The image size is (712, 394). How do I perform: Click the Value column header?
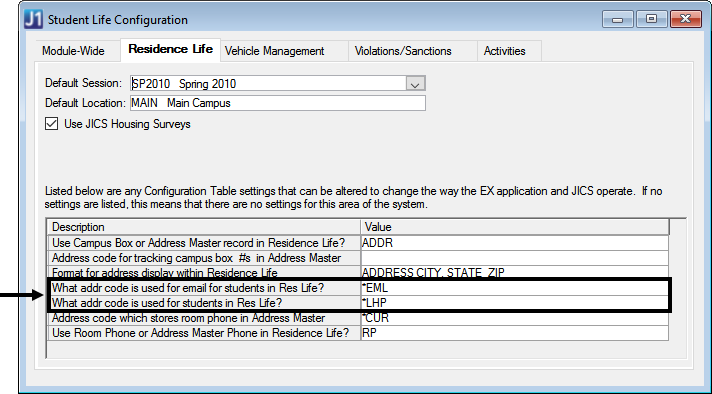[x=514, y=227]
